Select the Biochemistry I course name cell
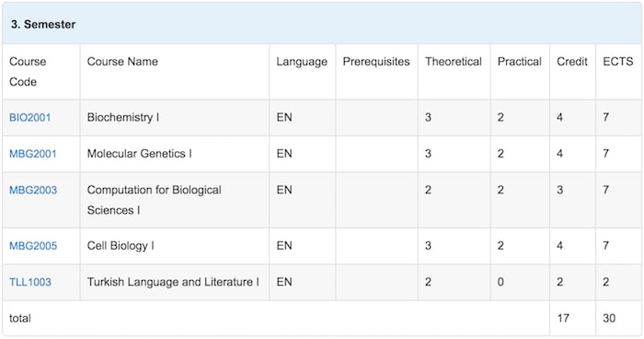Screen dimensions: 644x339 tap(175, 118)
